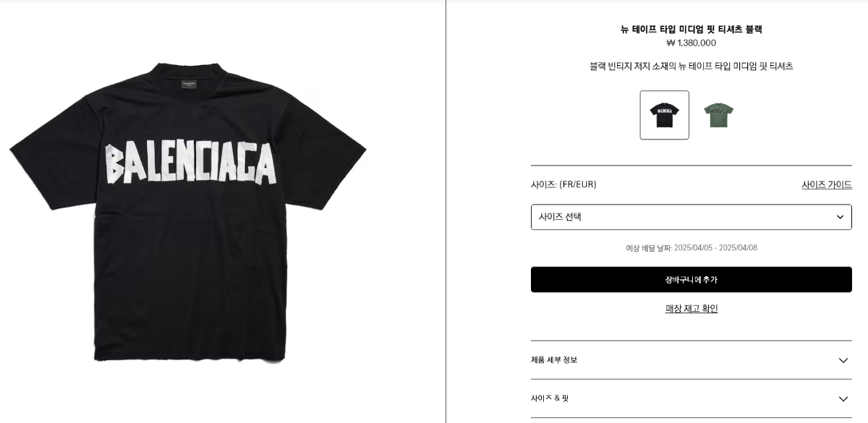Click the chevron icon beside 제품 세부 정보
The image size is (868, 423).
pyautogui.click(x=843, y=360)
